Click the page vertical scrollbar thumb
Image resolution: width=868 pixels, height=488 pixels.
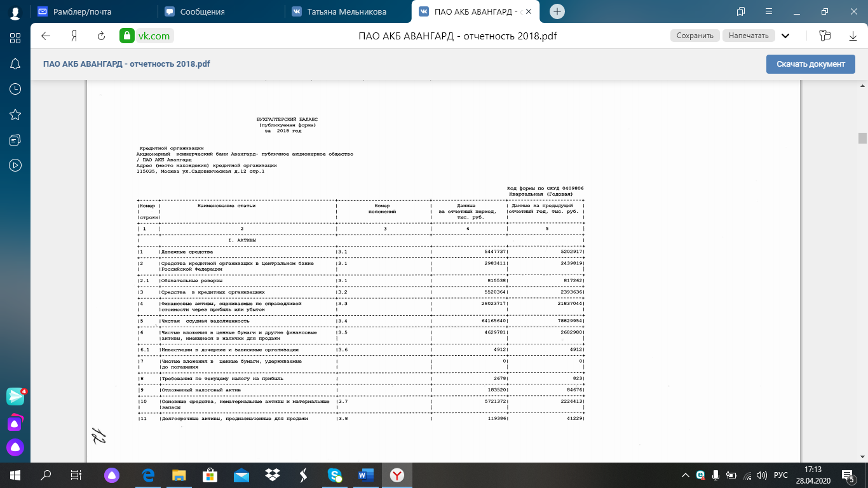pos(862,139)
